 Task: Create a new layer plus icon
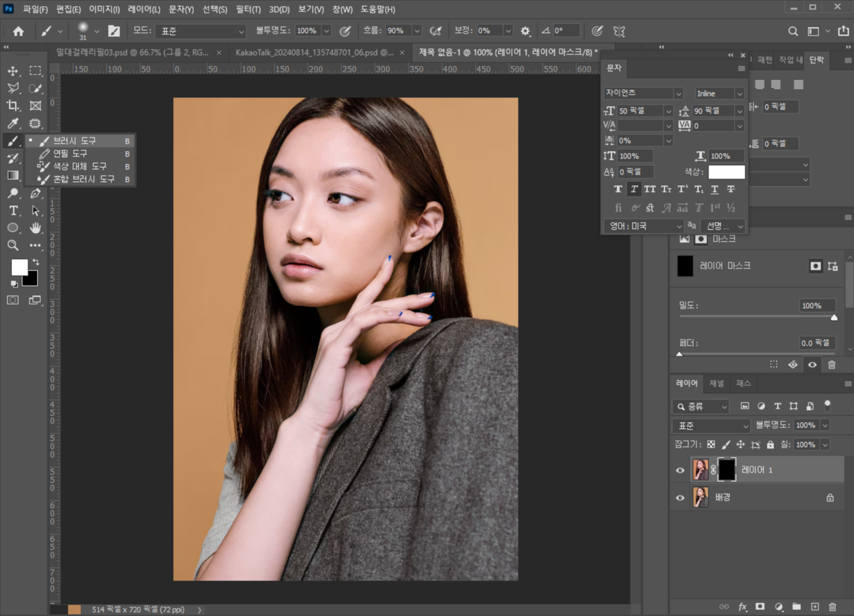814,607
